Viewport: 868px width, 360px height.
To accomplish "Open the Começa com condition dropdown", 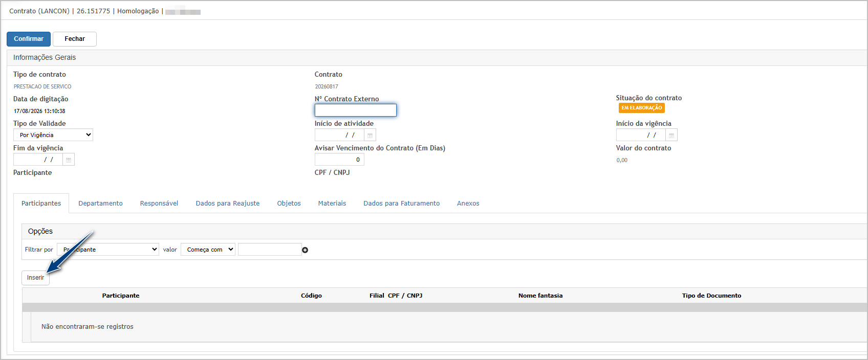I will (208, 250).
